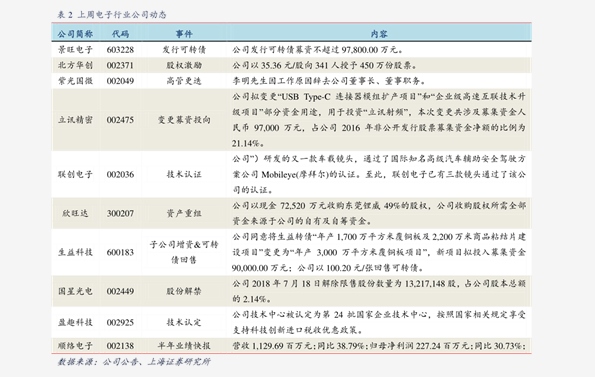This screenshot has height=377, width=595.
Task: Click the 数据来源 footnote text
Action: (x=134, y=362)
